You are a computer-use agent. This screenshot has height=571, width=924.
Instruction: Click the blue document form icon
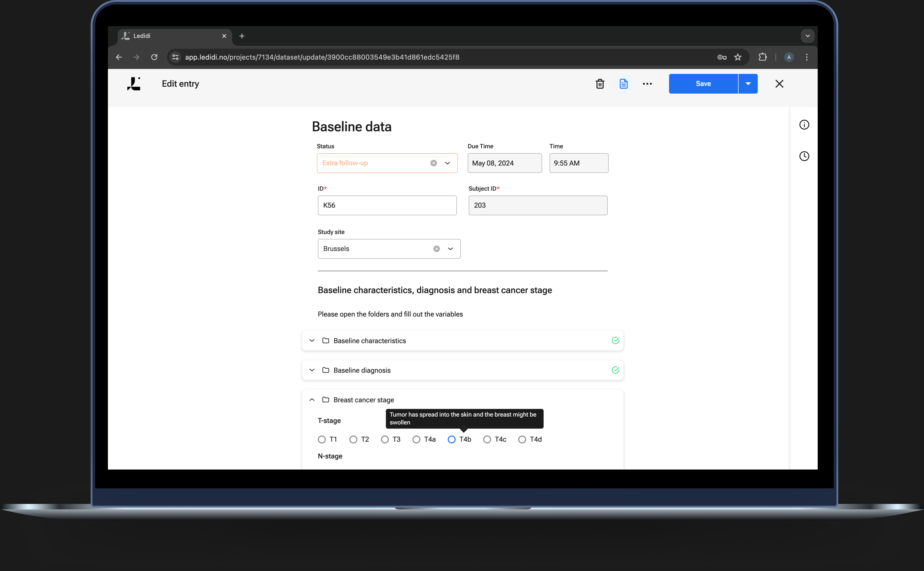click(x=623, y=84)
